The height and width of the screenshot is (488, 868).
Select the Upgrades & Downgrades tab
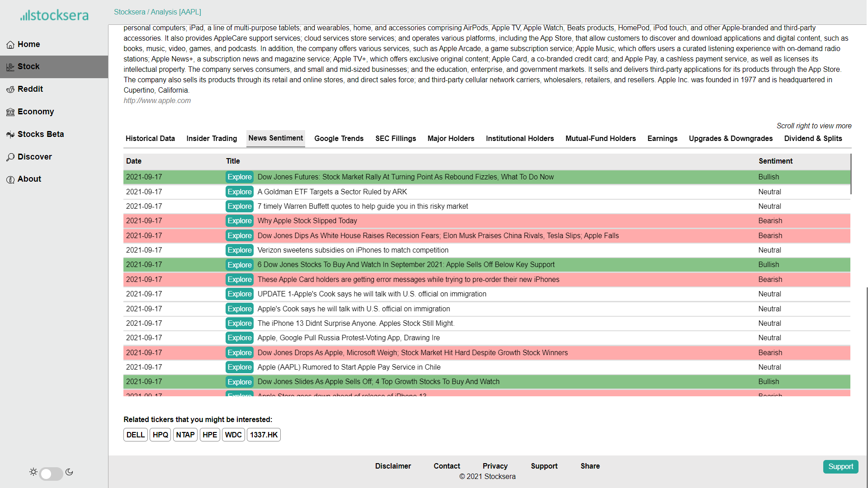[x=731, y=138]
